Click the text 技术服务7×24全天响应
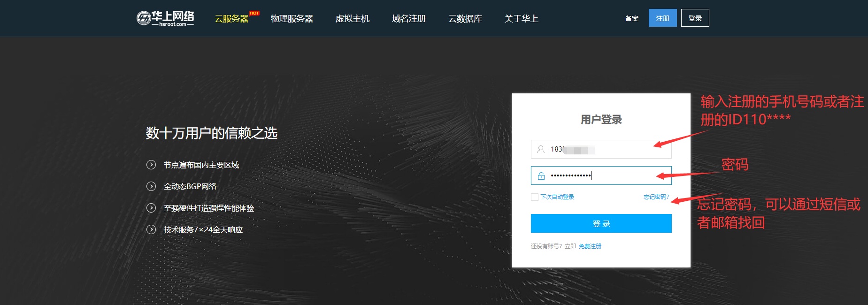The height and width of the screenshot is (305, 868). (x=203, y=229)
